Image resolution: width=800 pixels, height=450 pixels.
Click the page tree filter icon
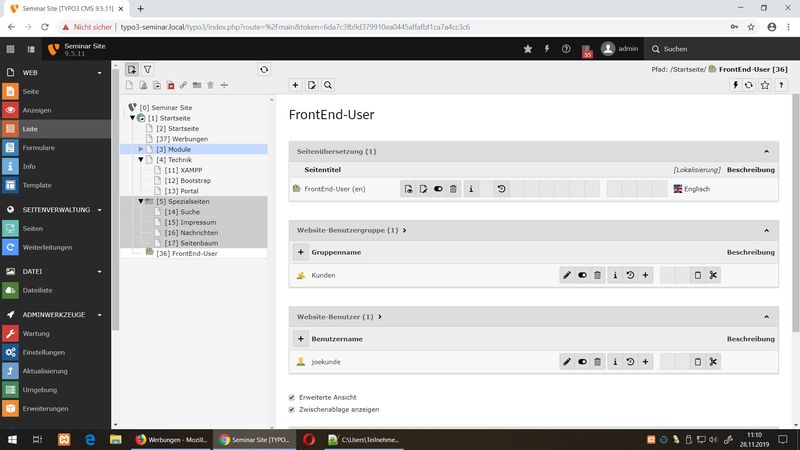(x=147, y=69)
